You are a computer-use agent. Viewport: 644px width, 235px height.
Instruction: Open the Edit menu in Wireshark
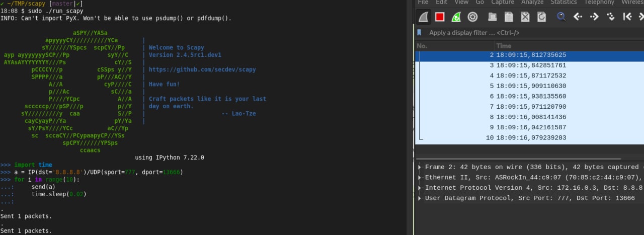[x=442, y=3]
